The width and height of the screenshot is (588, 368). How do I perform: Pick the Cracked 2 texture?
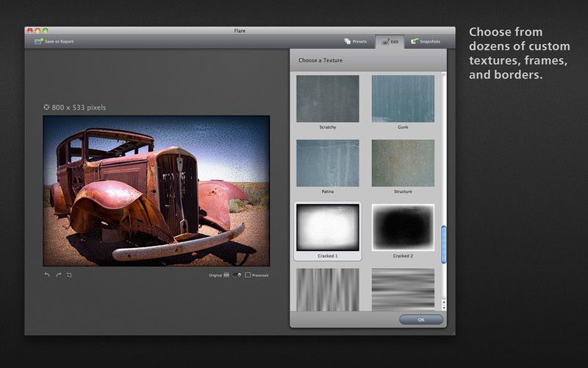(403, 227)
